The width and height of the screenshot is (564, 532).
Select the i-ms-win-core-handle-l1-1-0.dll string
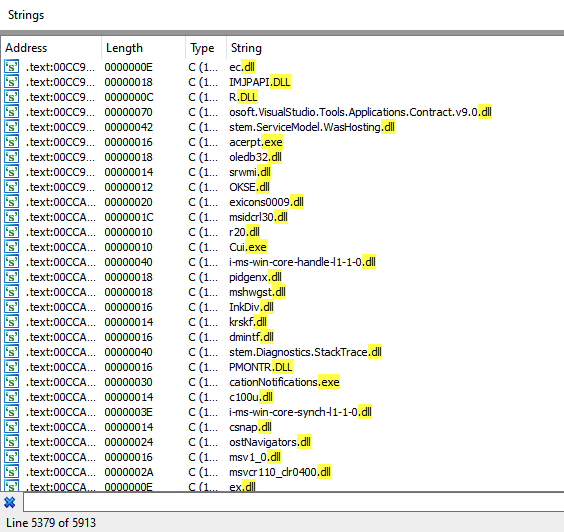[303, 262]
